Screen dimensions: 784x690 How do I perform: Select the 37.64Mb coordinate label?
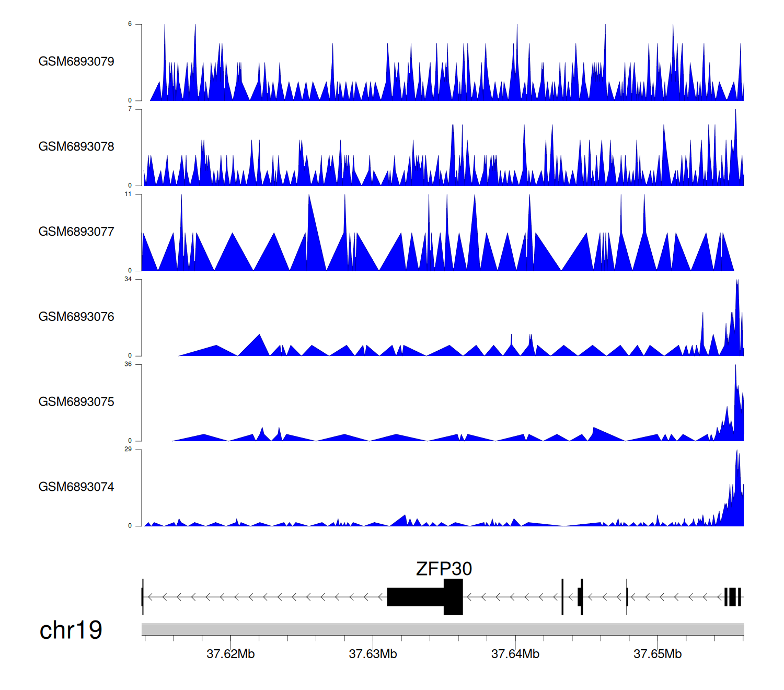[515, 654]
